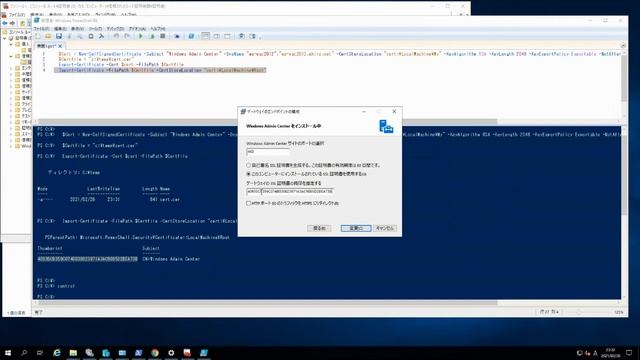The height and width of the screenshot is (360, 640).
Task: Click Clear Console Pane icon in ISE toolbar
Action: coord(101,36)
